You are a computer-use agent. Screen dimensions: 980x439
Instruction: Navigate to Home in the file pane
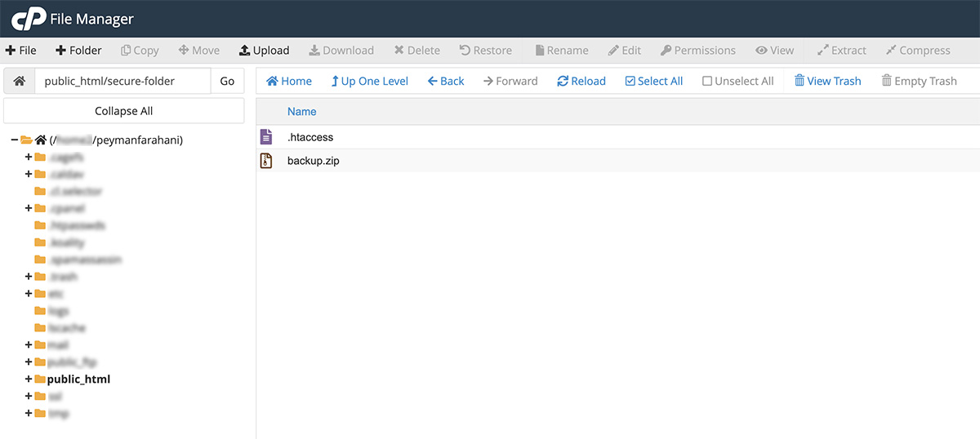(289, 81)
